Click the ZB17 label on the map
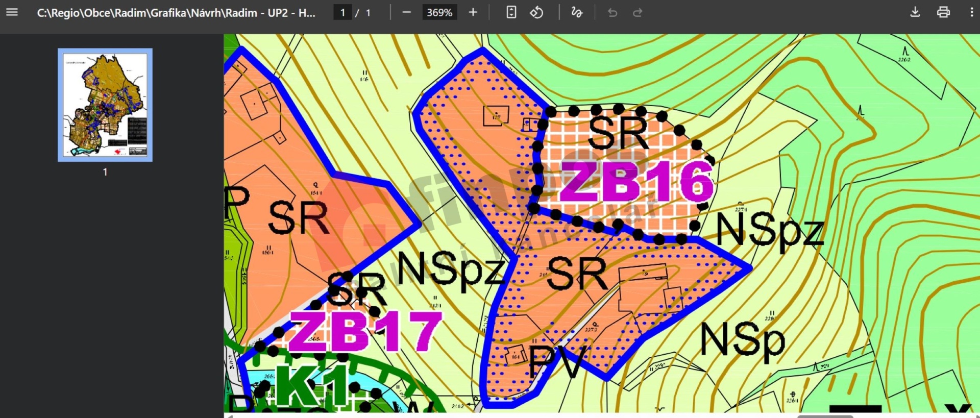Viewport: 980px width, 418px height. [x=365, y=332]
